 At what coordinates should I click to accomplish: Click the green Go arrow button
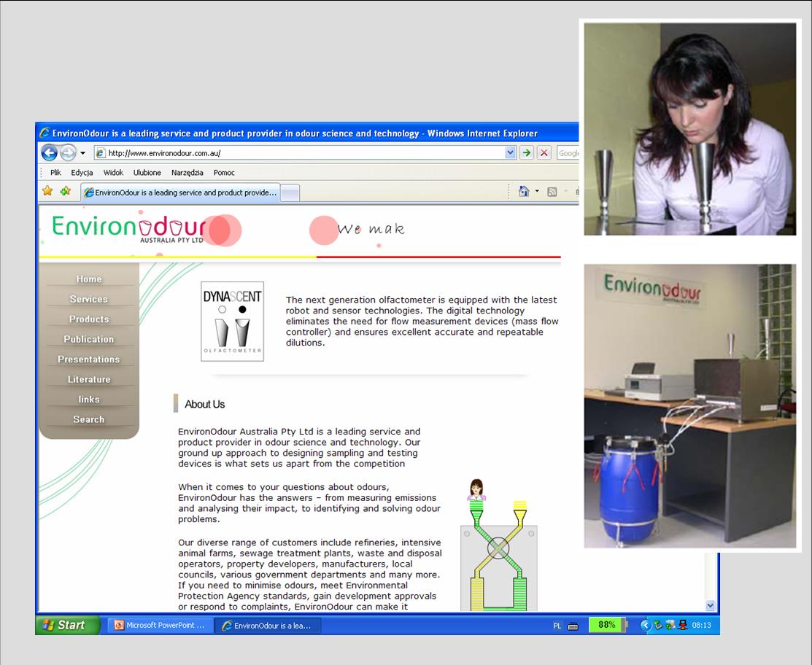(527, 152)
